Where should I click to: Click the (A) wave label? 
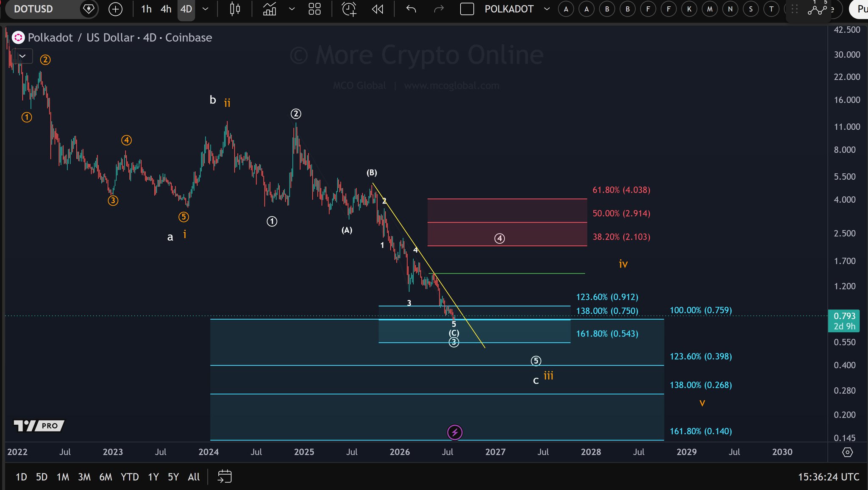pyautogui.click(x=347, y=230)
